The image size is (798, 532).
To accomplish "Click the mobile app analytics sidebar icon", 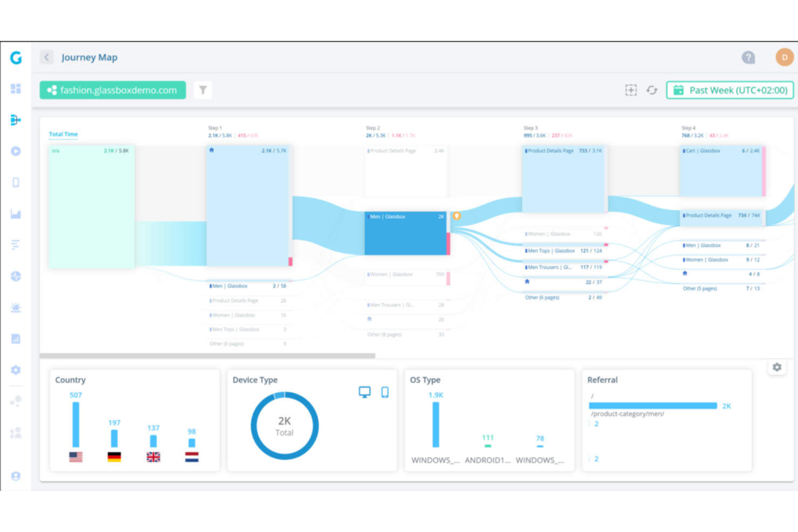I will point(15,182).
